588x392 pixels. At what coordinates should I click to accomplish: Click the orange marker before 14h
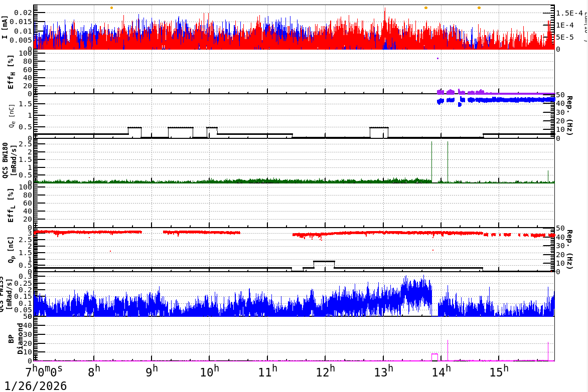pyautogui.click(x=425, y=8)
